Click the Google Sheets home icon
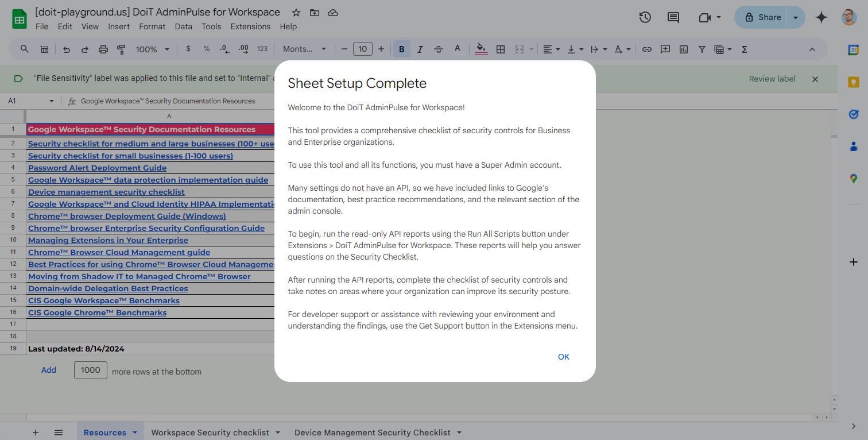The height and width of the screenshot is (440, 868). coord(20,19)
